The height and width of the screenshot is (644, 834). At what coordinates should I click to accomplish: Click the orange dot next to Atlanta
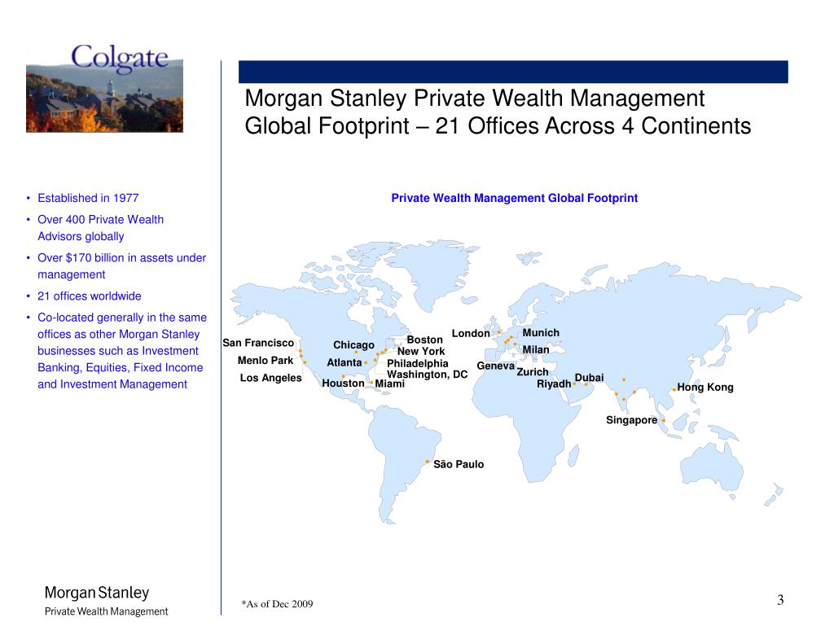366,362
